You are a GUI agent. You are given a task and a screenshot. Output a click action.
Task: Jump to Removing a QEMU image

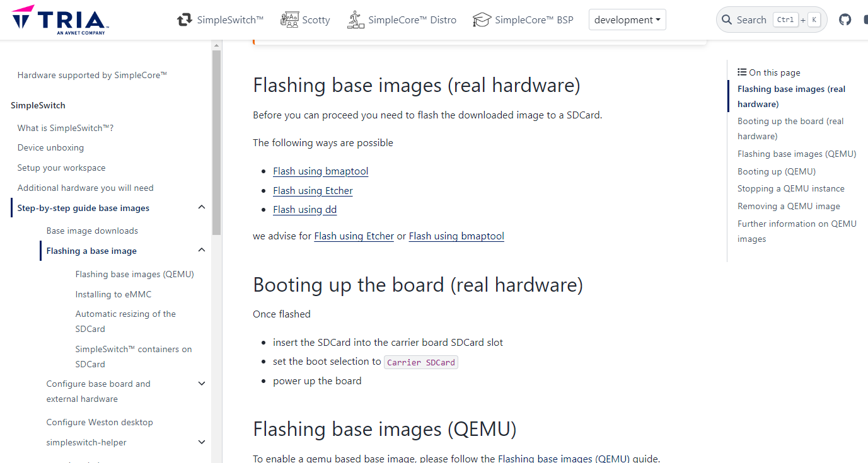[x=789, y=206]
